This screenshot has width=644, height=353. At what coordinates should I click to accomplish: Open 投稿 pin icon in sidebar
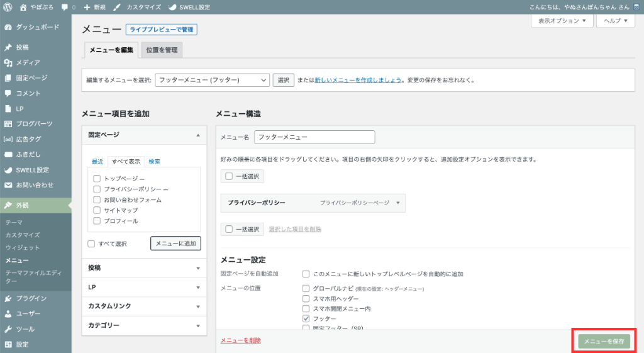8,47
